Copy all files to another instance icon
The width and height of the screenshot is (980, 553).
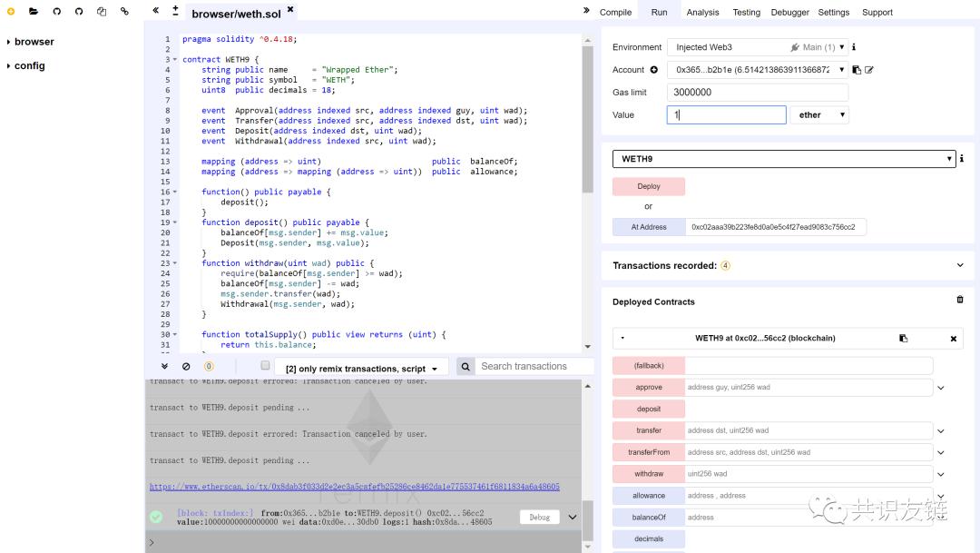102,11
